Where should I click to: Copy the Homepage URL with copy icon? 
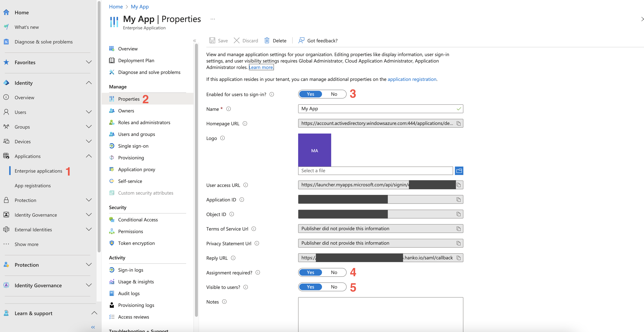pyautogui.click(x=458, y=123)
